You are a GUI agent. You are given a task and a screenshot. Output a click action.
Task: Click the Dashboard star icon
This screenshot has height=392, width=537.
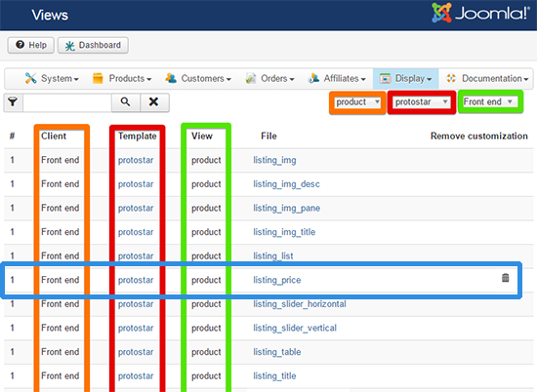coord(70,46)
